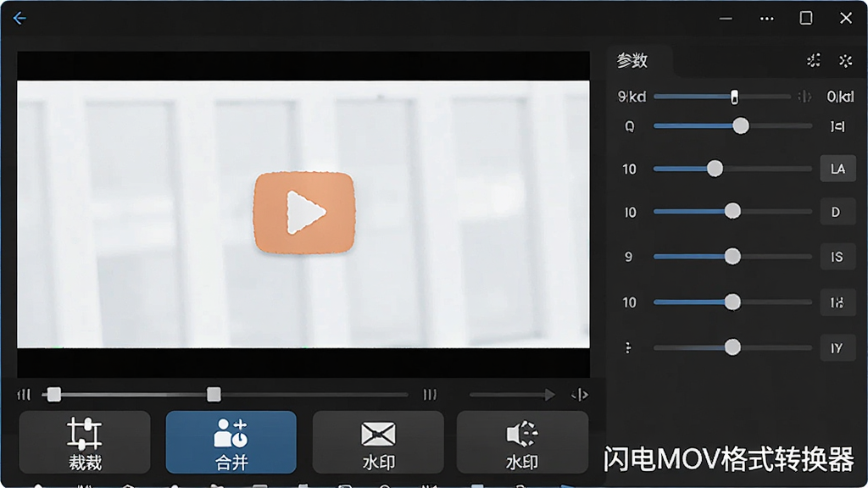
Task: Click the rightmost sparkle icon in parameters header
Action: (x=845, y=60)
